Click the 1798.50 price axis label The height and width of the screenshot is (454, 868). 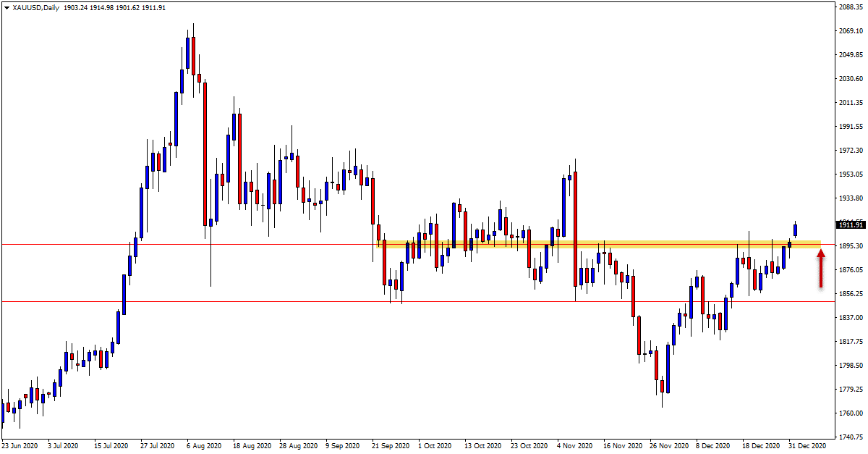(x=851, y=366)
